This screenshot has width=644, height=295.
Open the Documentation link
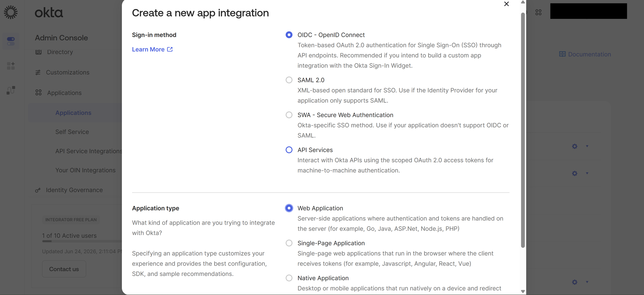click(x=589, y=54)
